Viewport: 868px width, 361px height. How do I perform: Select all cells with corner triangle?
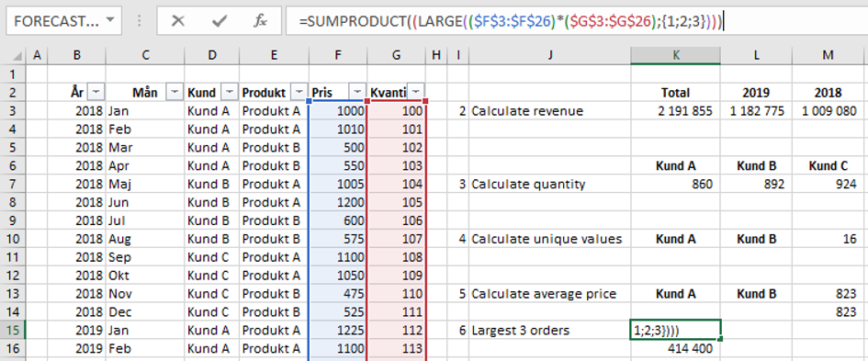tap(17, 55)
